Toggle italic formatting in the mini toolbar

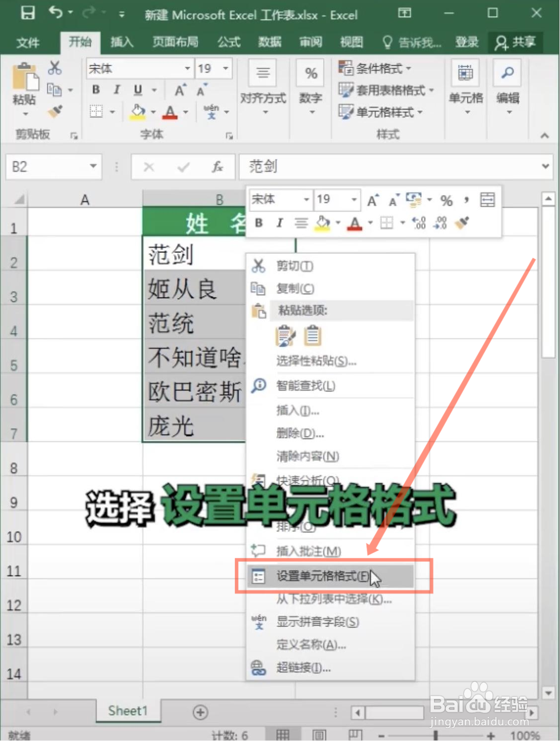tap(279, 223)
